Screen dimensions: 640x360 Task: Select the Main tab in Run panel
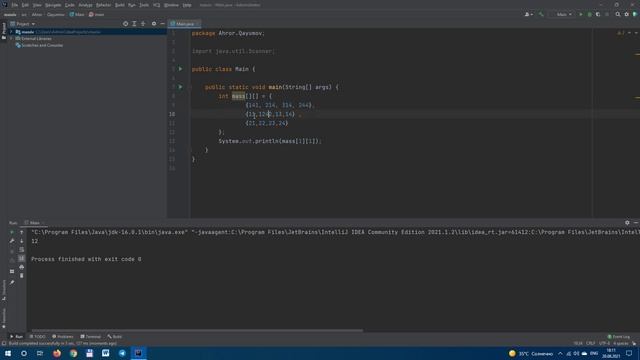[34, 223]
